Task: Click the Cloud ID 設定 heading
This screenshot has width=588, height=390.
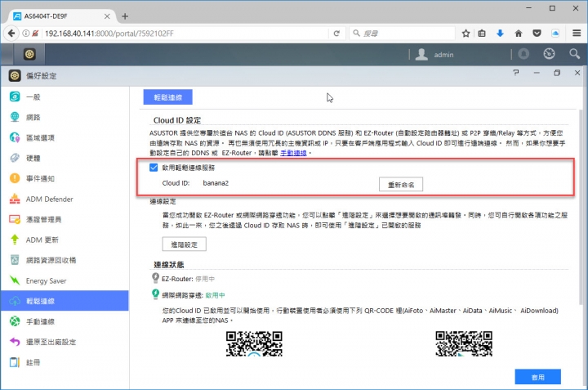Action: click(x=177, y=120)
